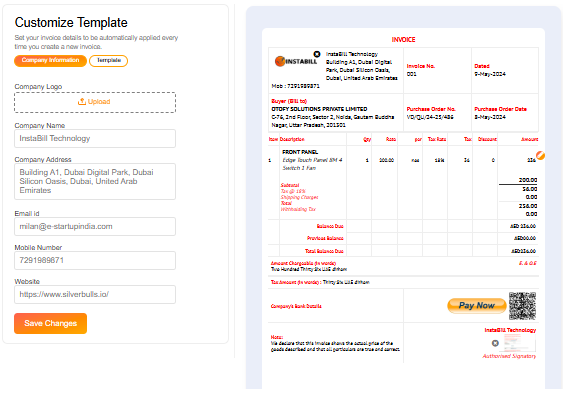Click the signature thumbnail above Authorised Signatory

pos(520,343)
